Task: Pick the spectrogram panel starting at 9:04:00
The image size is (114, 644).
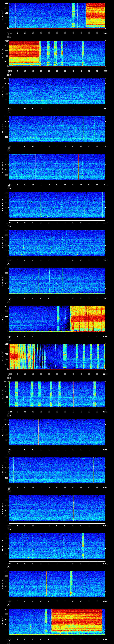Action: point(57,129)
